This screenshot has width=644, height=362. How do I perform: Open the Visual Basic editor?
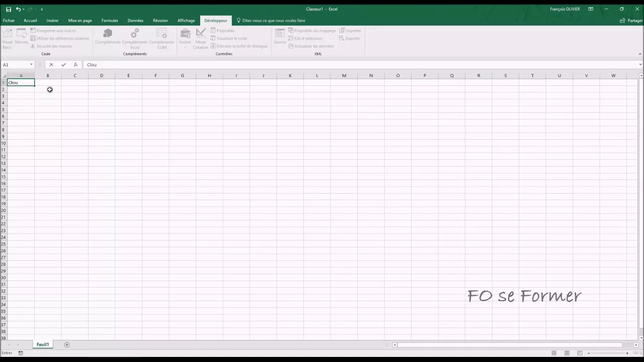(7, 38)
